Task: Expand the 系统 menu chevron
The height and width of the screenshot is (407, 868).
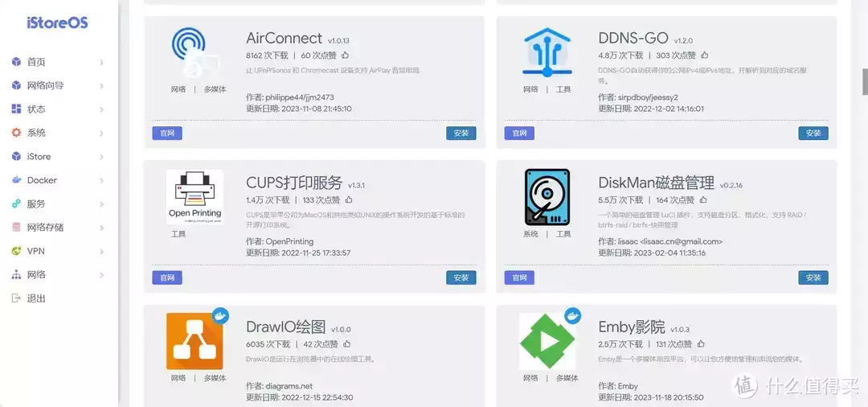Action: tap(102, 134)
